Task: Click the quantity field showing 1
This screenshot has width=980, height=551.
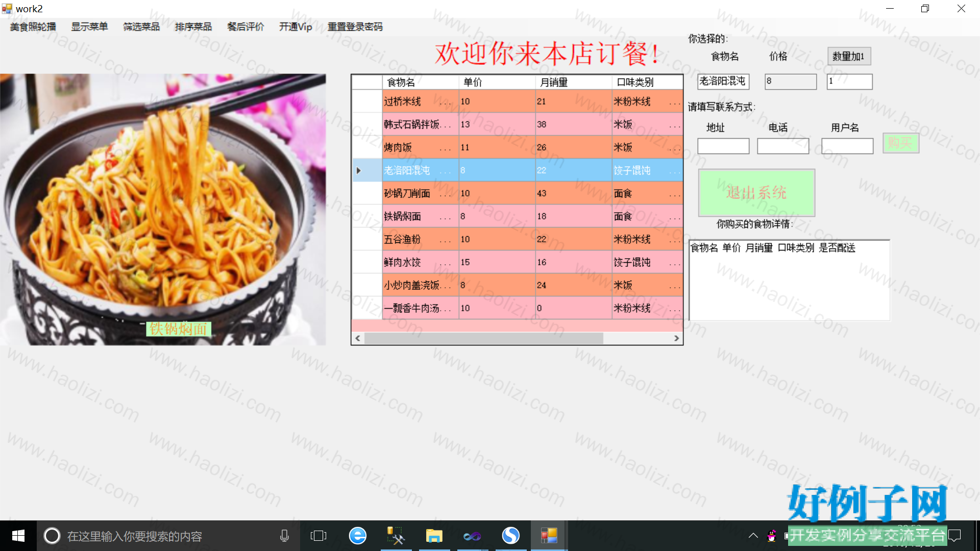Action: 850,82
